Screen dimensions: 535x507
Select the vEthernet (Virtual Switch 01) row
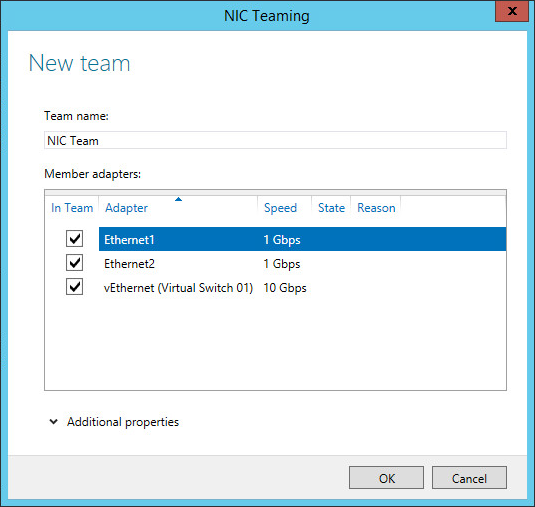click(302, 288)
